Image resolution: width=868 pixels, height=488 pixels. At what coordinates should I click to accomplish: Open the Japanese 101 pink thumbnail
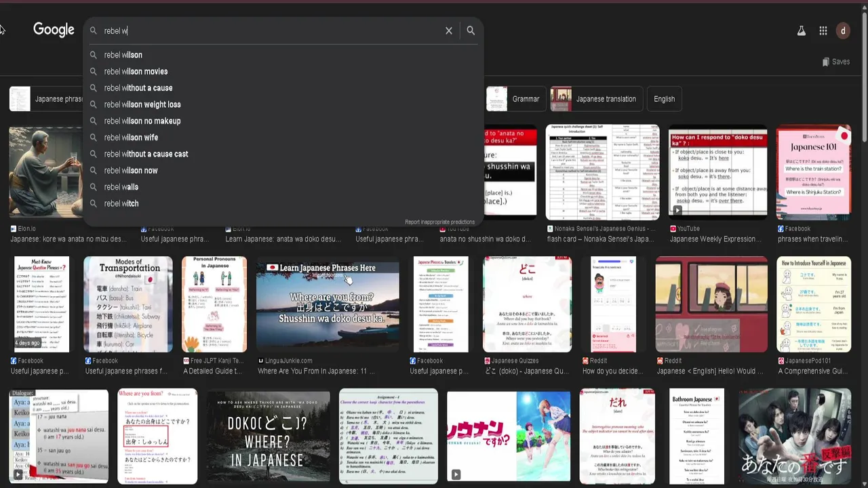coord(813,172)
